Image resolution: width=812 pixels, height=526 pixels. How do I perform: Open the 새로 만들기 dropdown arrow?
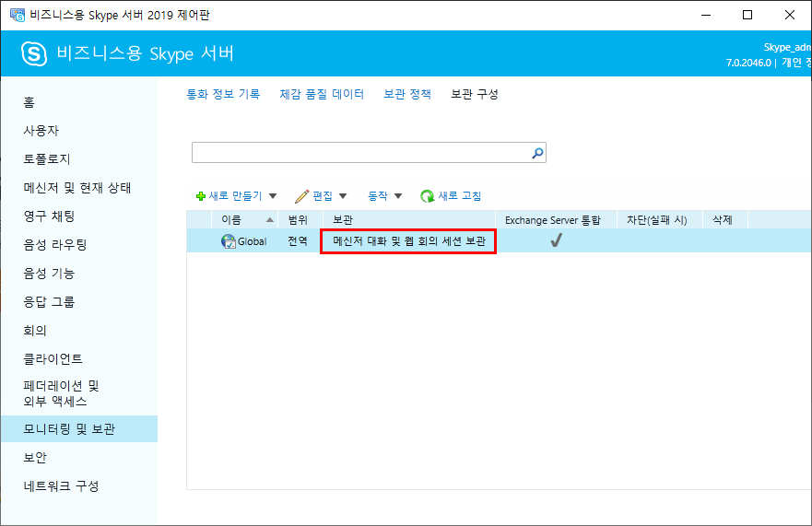[x=273, y=196]
